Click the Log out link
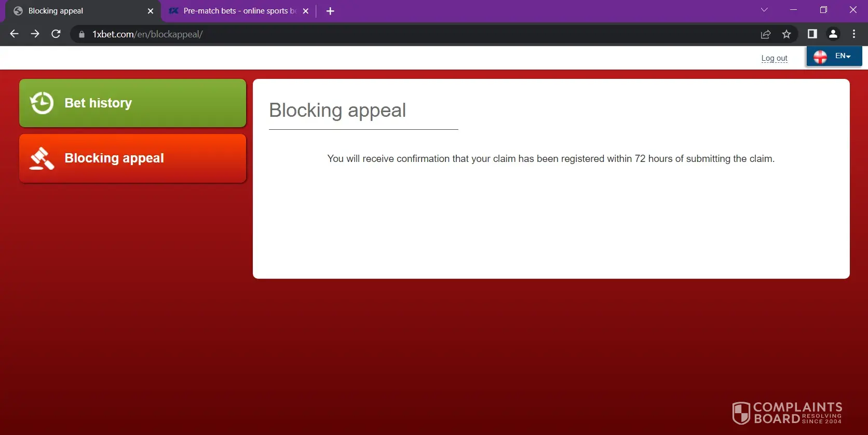Viewport: 868px width, 435px height. (x=774, y=58)
